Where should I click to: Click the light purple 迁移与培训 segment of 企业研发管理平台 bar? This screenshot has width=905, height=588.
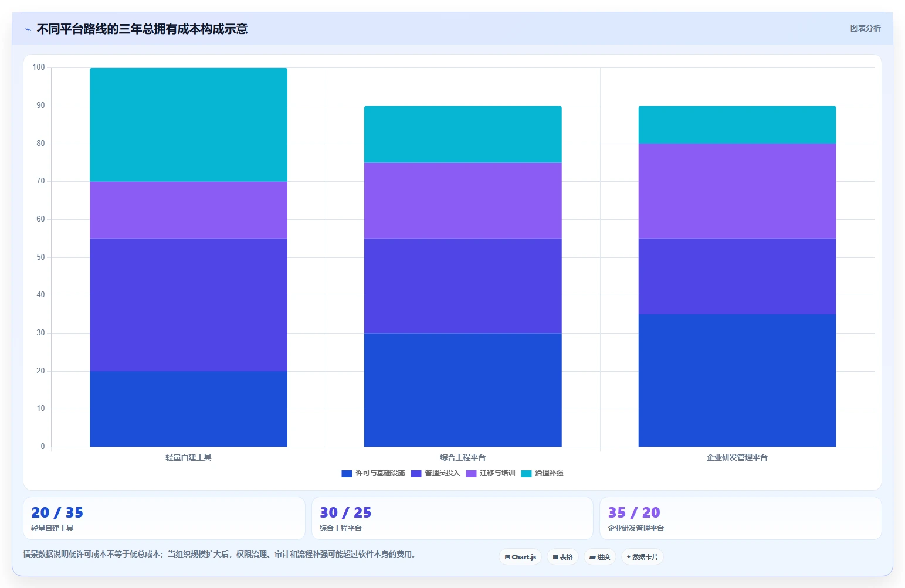click(x=737, y=191)
